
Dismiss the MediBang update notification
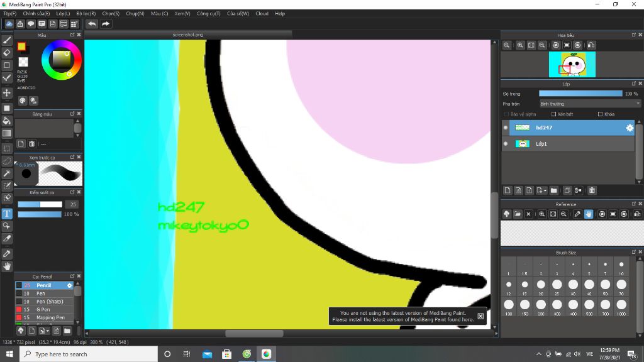pos(480,316)
